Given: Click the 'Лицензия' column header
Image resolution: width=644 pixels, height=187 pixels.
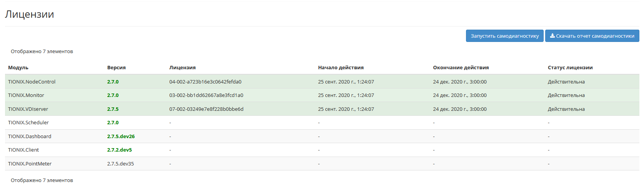Looking at the screenshot, I should [182, 67].
